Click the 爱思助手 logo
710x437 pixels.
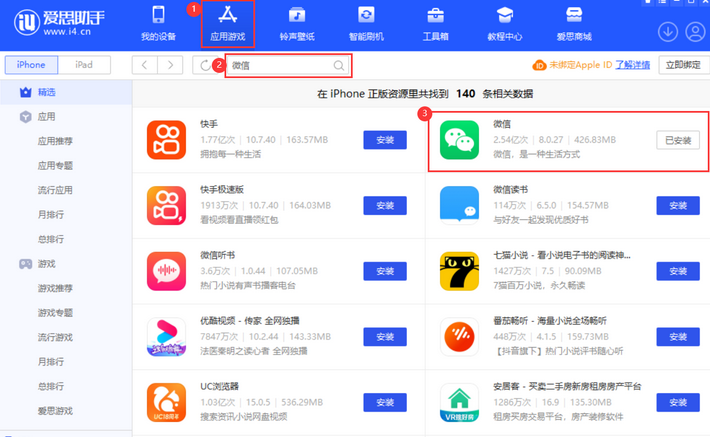click(59, 23)
